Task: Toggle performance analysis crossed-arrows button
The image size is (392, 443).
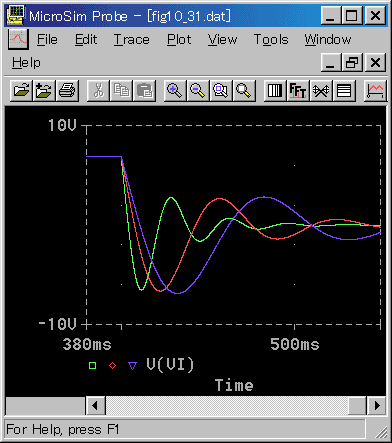Action: pos(321,90)
